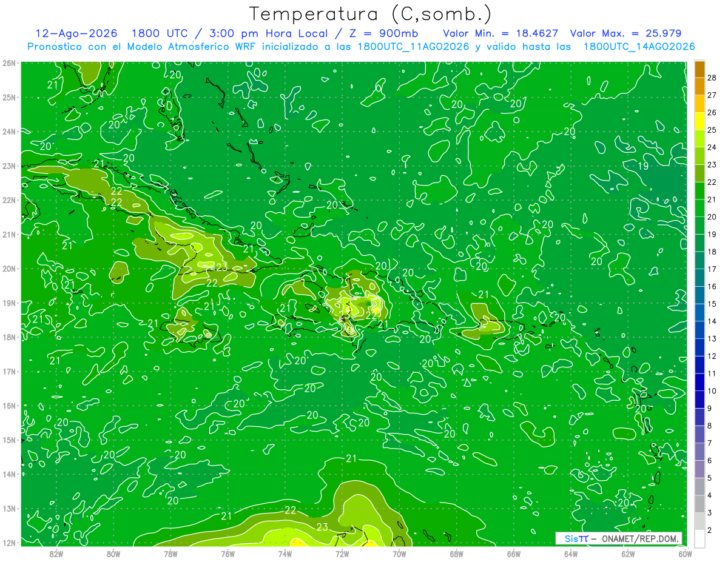
Task: Click the "1800UTC_14AGO2026" valid-until time
Action: click(x=639, y=47)
